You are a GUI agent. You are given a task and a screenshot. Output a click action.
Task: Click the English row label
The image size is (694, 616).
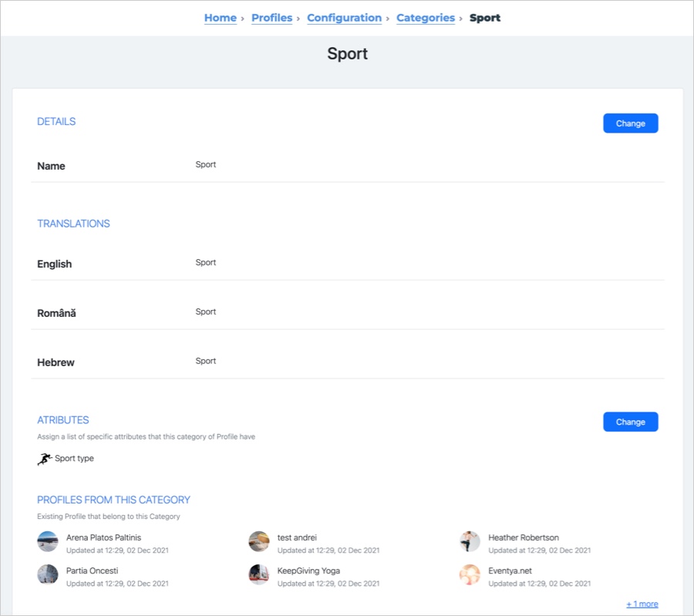click(x=55, y=264)
